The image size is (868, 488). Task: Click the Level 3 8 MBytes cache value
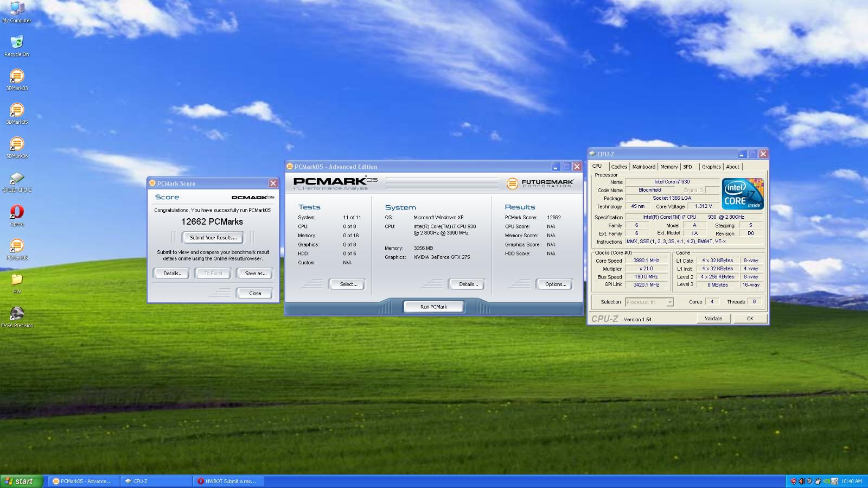coord(718,284)
